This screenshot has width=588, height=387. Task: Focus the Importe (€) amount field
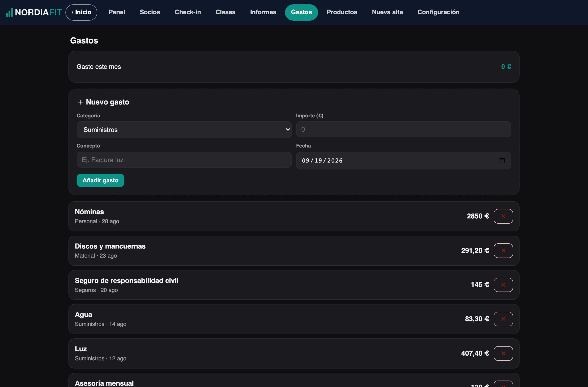(x=404, y=129)
